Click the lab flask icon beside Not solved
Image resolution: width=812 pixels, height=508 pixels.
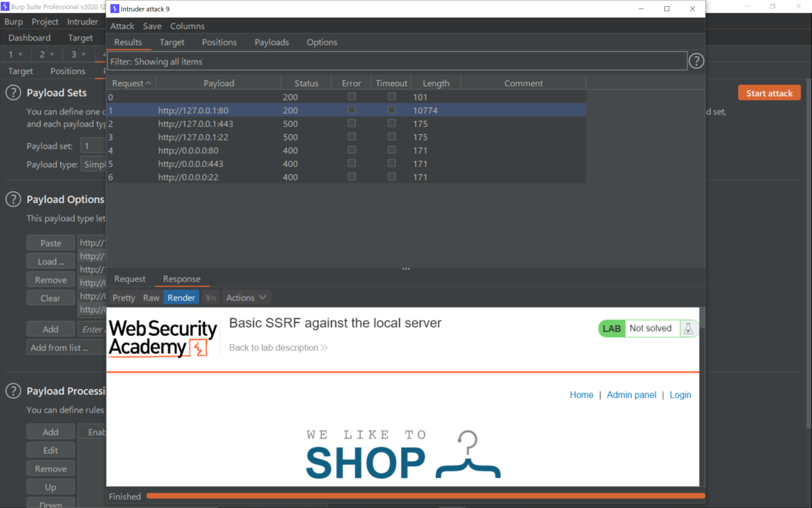click(x=688, y=329)
